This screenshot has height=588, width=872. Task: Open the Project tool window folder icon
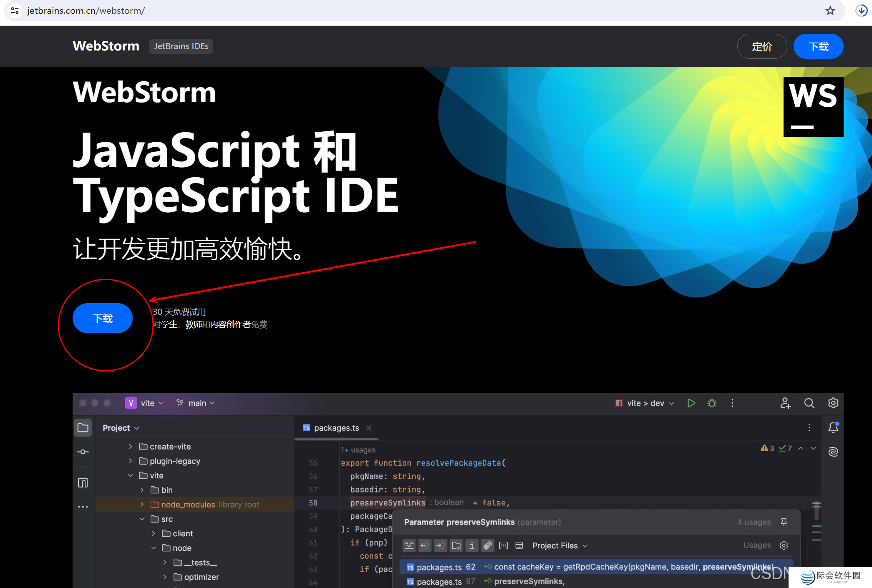pos(83,427)
